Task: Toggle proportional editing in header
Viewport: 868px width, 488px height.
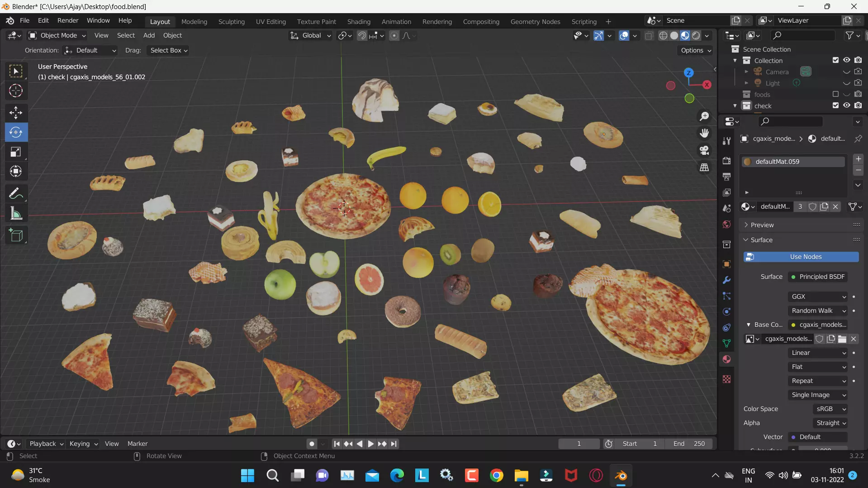Action: (394, 36)
